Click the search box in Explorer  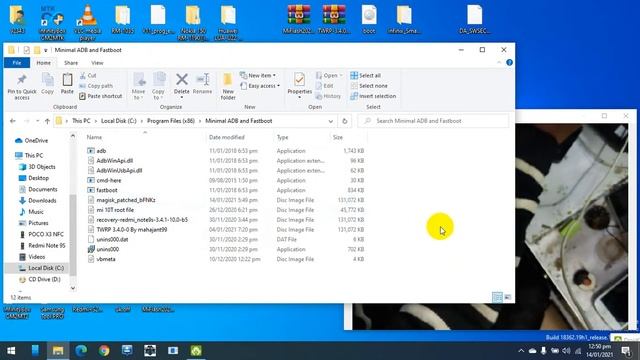click(x=433, y=121)
